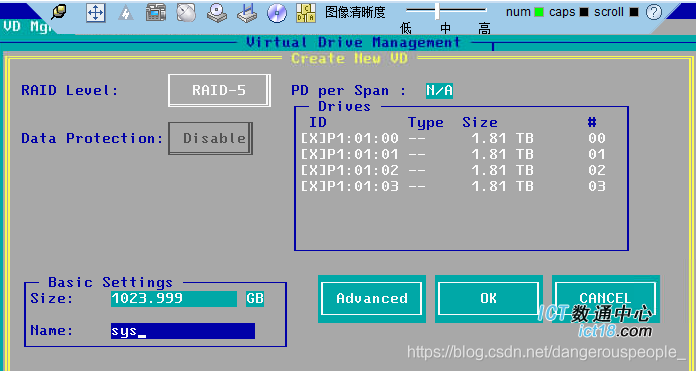
Task: Uncheck drive P1:01:00
Action: point(313,138)
